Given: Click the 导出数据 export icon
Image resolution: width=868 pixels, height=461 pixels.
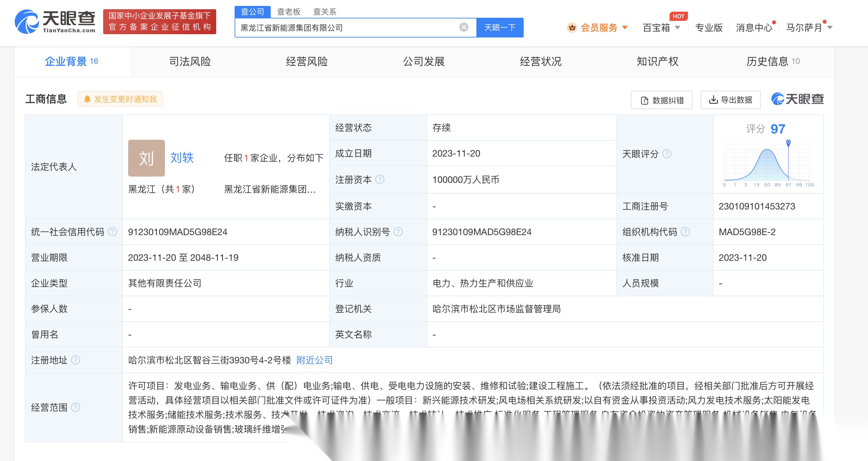Looking at the screenshot, I should [713, 100].
